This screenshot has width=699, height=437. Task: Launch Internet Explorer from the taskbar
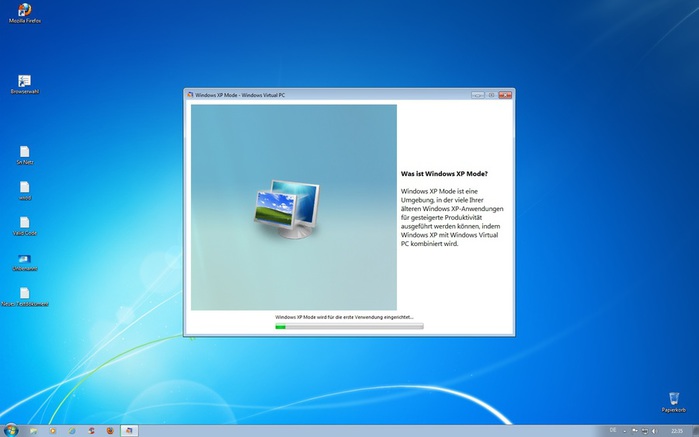point(72,431)
